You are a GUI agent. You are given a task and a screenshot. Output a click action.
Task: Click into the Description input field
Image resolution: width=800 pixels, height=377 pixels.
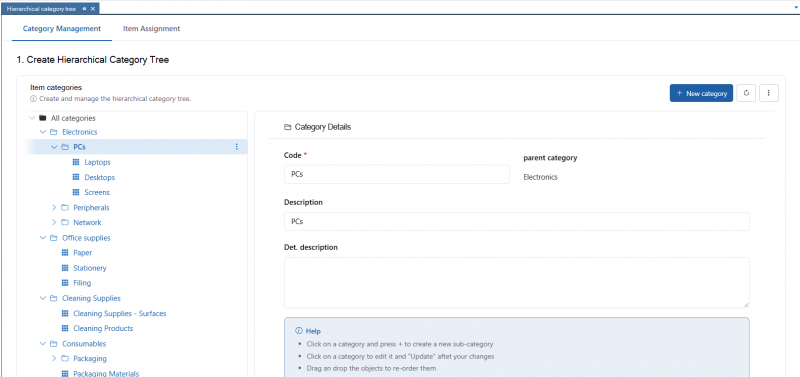(517, 222)
